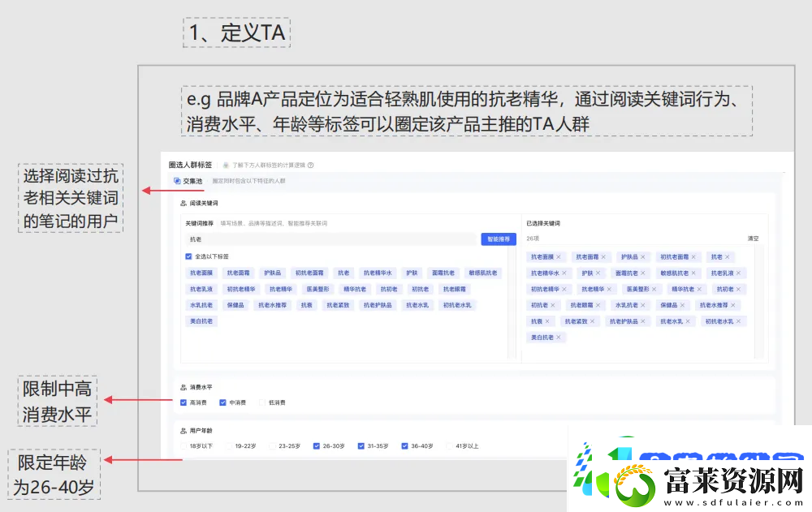812x512 pixels.
Task: Click the 已选择关键词 panel heading
Action: click(x=543, y=223)
